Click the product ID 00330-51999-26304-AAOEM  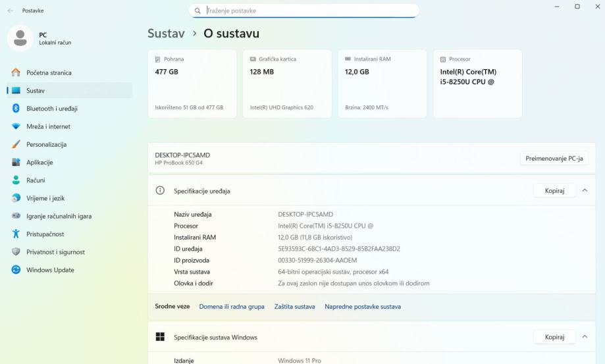pyautogui.click(x=317, y=260)
